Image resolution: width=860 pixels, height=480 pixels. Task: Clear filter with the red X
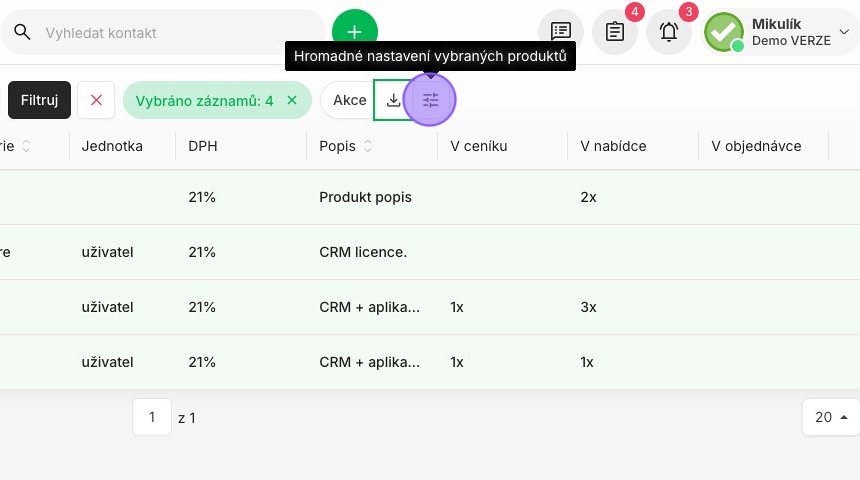pos(96,100)
